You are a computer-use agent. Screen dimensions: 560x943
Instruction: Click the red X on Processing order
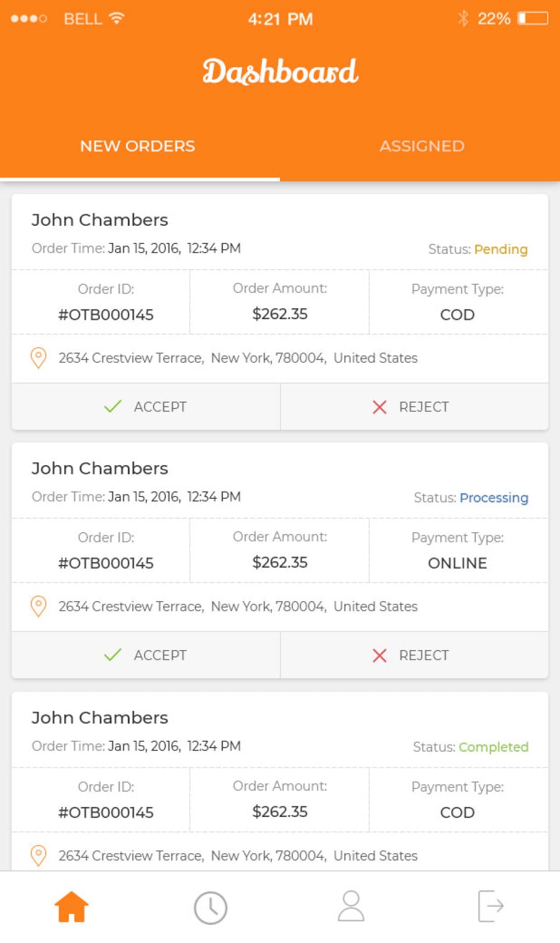pyautogui.click(x=380, y=655)
